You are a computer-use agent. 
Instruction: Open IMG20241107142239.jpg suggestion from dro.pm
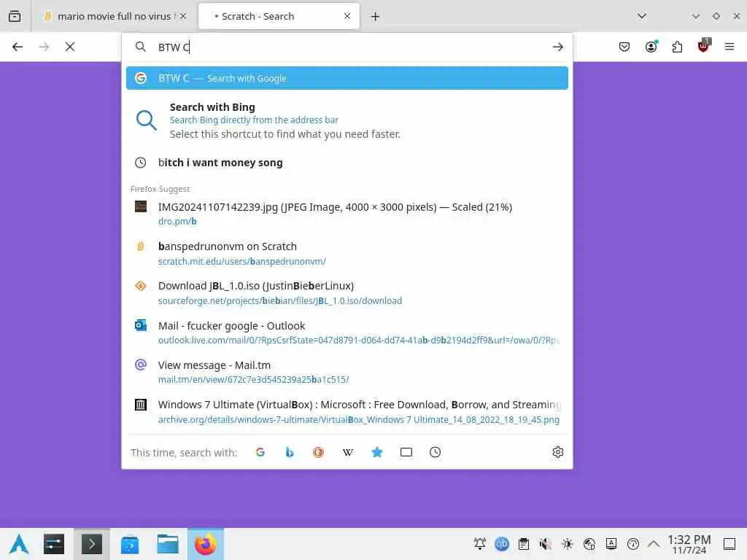click(x=347, y=214)
